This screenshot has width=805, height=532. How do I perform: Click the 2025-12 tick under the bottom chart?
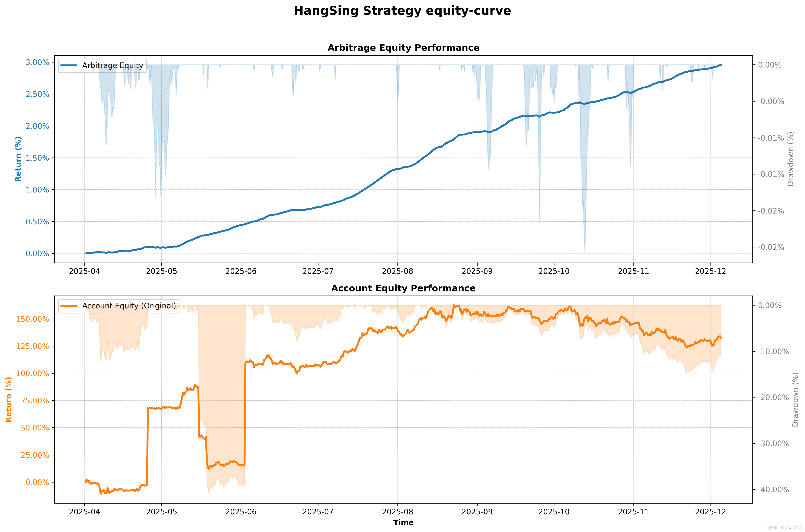click(x=710, y=512)
